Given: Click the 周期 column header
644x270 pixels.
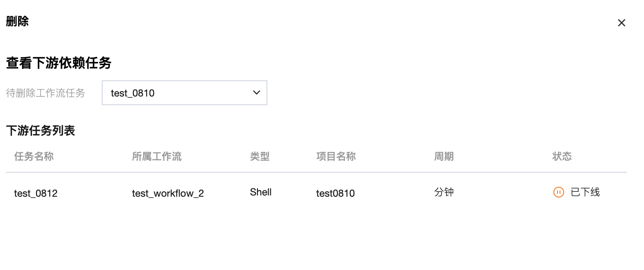Looking at the screenshot, I should (x=444, y=156).
